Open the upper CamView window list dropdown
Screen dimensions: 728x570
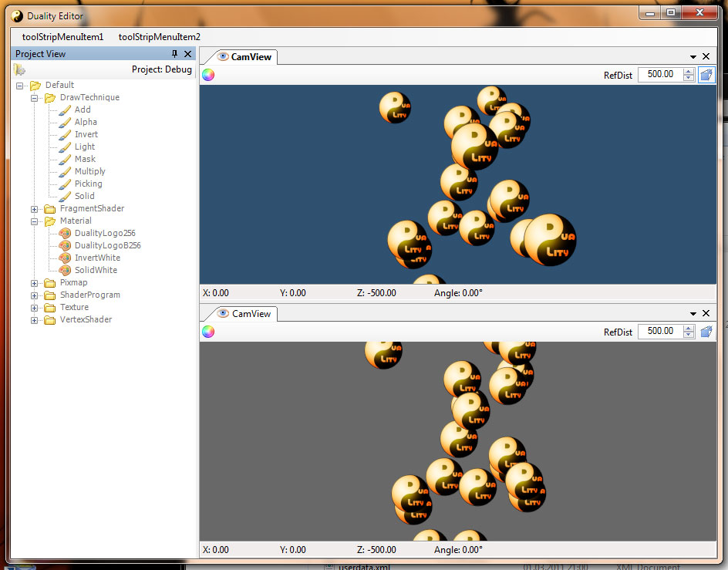(693, 56)
